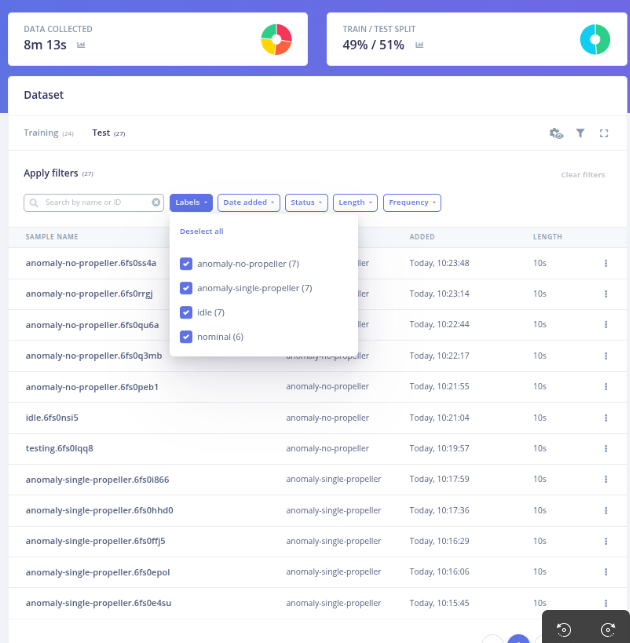Open the Frequency filter dropdown
630x643 pixels.
tap(412, 202)
